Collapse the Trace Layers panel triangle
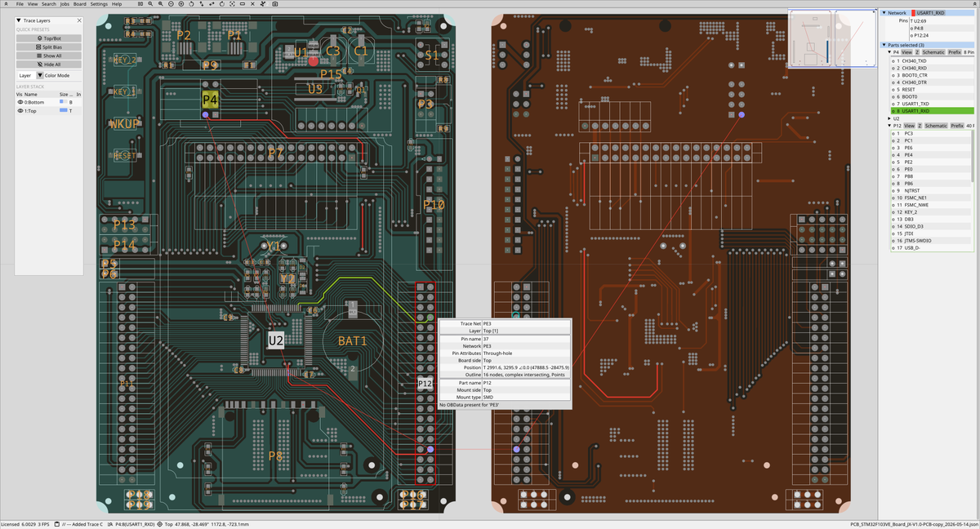Image resolution: width=980 pixels, height=529 pixels. pos(19,20)
